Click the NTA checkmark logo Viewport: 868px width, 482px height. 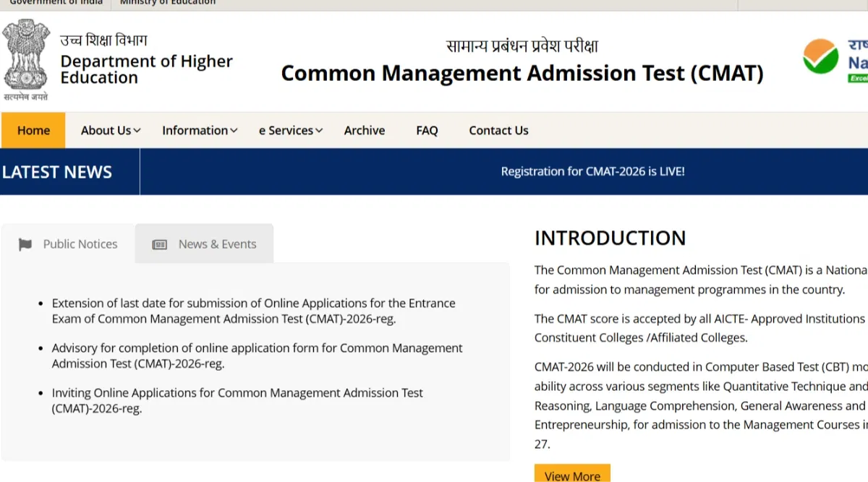pyautogui.click(x=820, y=56)
